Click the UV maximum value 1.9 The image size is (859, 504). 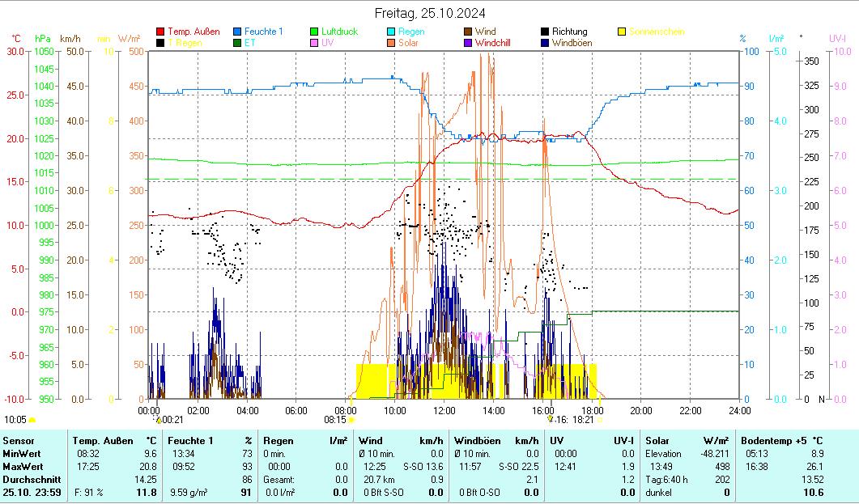[627, 467]
